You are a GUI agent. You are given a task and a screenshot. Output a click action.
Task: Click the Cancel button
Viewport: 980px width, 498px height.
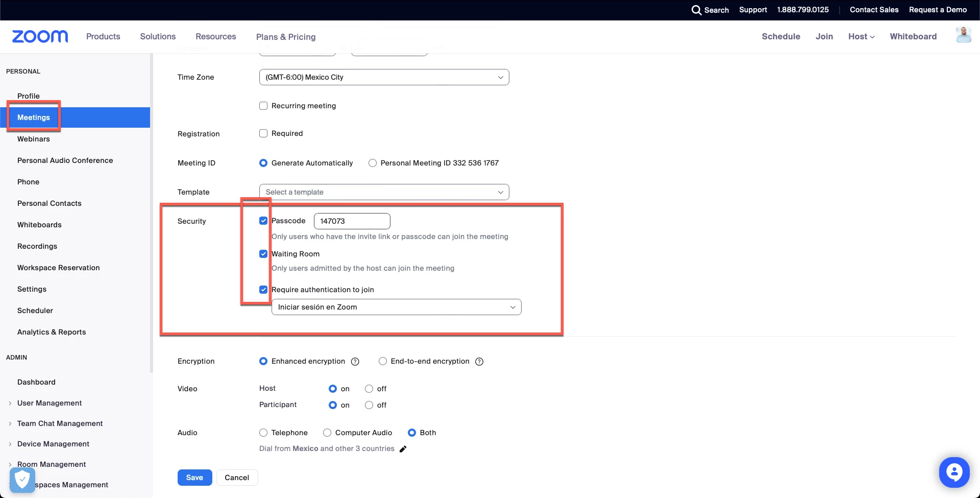tap(237, 478)
